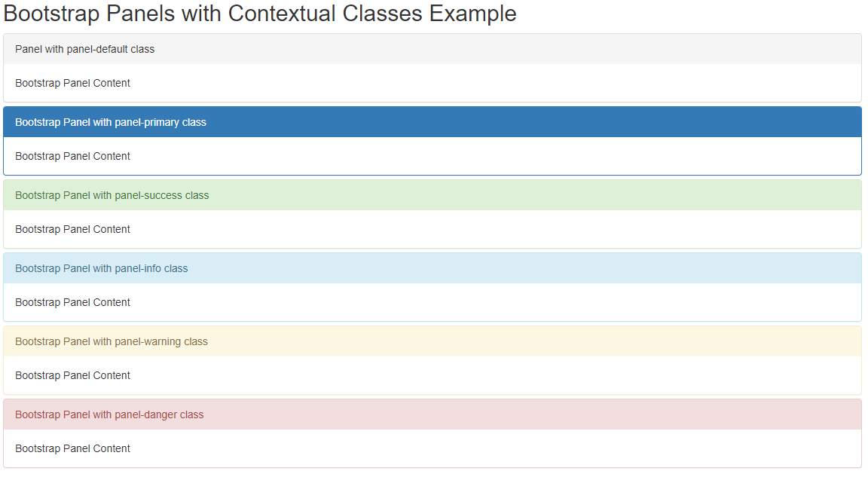Click the page title heading text
This screenshot has height=477, width=868.
pyautogui.click(x=260, y=14)
